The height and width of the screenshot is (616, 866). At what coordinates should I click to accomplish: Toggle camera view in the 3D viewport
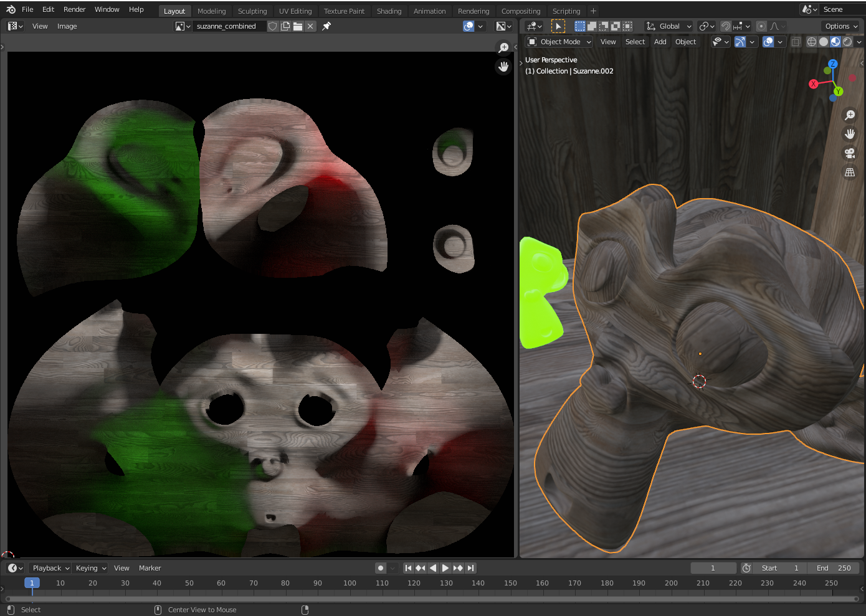point(850,153)
